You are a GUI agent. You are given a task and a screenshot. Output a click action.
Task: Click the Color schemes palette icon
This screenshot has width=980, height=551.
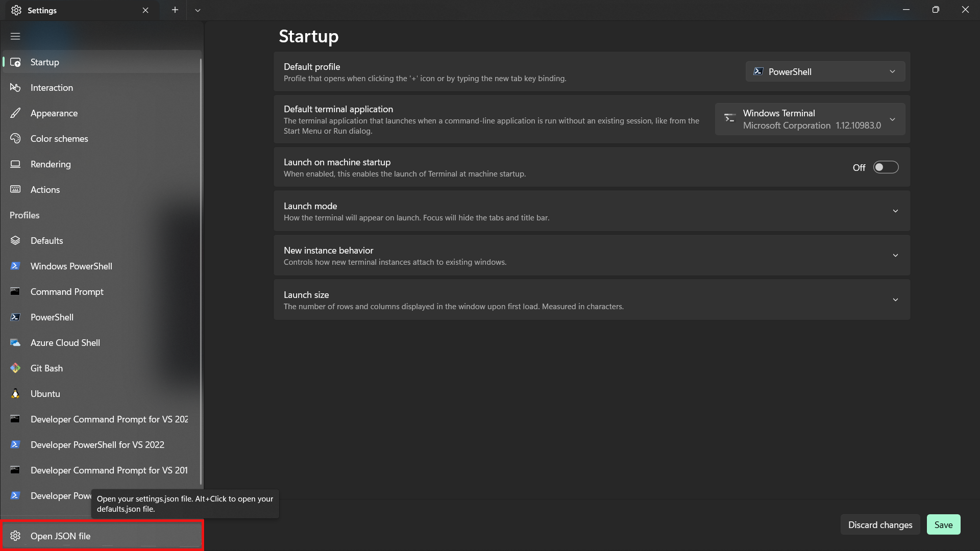[x=15, y=139]
